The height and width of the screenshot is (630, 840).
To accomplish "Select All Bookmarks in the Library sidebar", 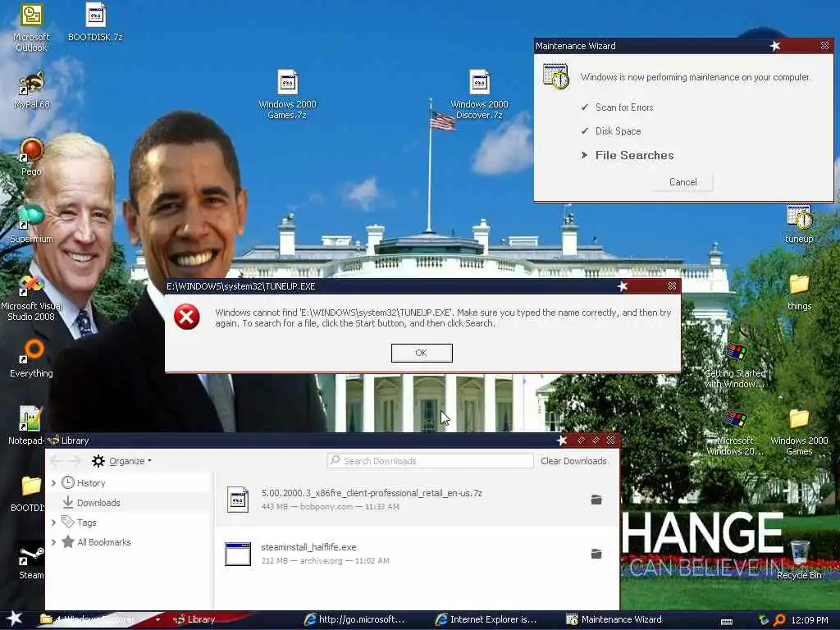I will (x=104, y=541).
